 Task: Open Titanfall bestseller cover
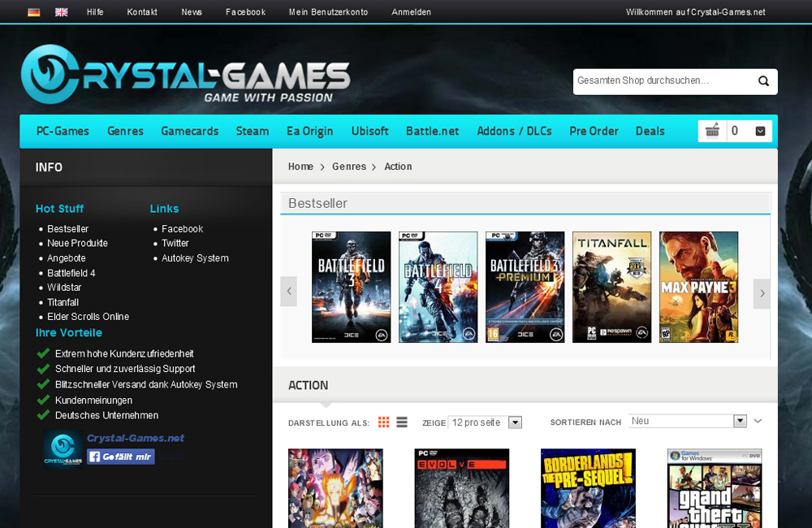[x=612, y=287]
